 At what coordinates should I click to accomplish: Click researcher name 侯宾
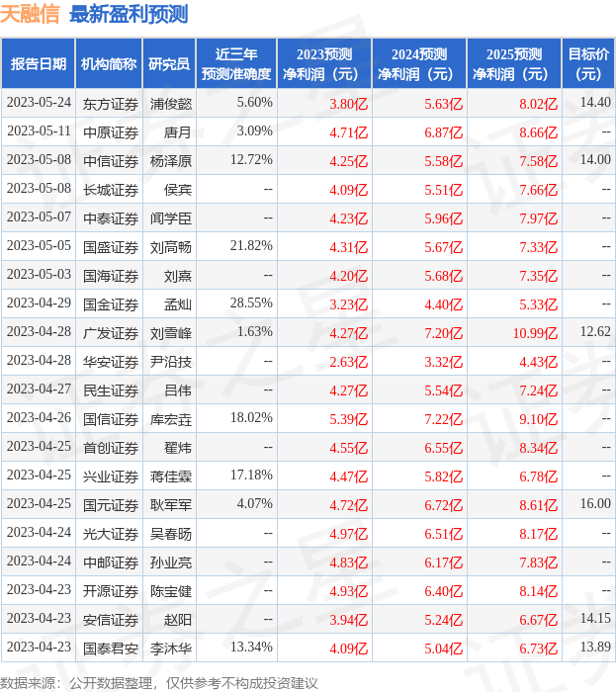[x=178, y=190]
